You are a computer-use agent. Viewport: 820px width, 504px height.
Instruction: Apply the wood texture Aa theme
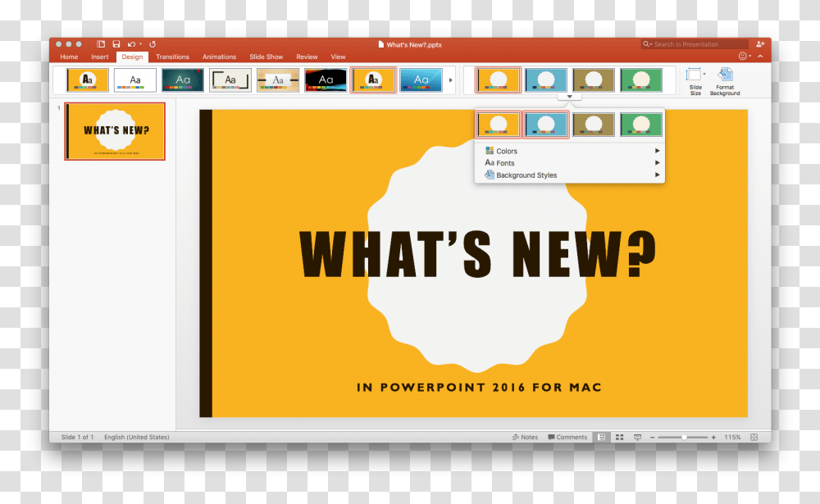(x=278, y=80)
